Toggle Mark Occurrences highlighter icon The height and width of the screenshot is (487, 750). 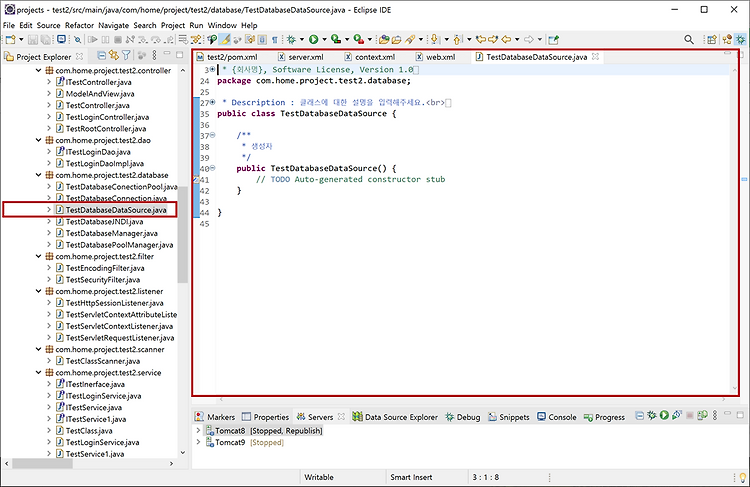(225, 40)
